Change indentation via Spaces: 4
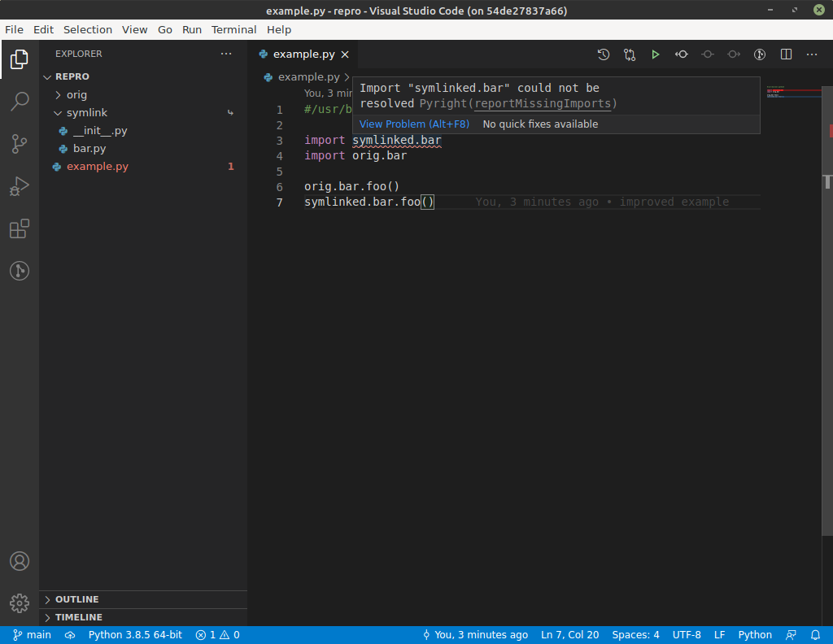 pyautogui.click(x=635, y=635)
